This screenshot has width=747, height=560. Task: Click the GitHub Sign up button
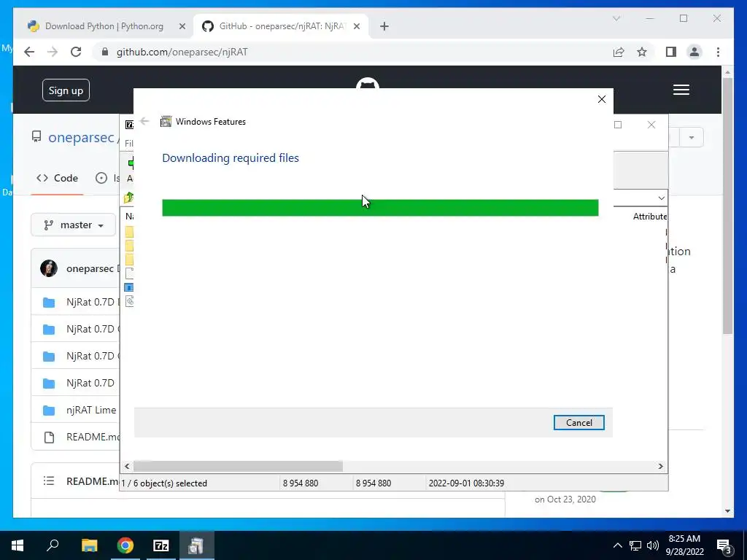pyautogui.click(x=66, y=90)
